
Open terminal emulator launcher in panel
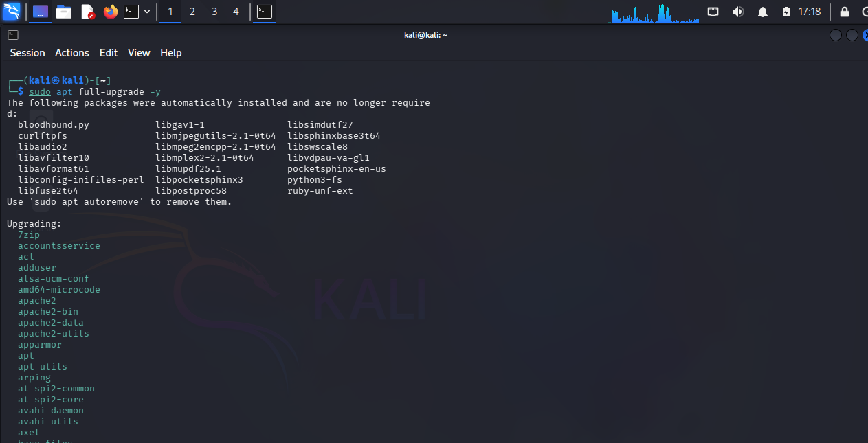click(x=131, y=12)
